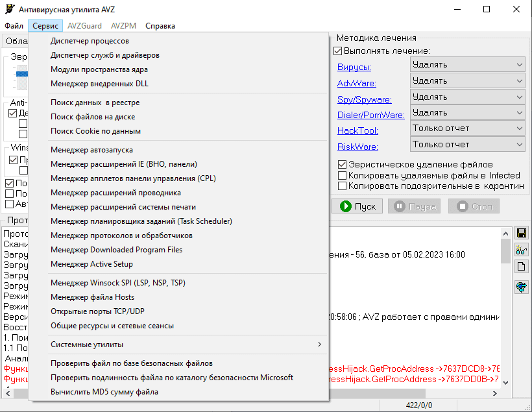The height and width of the screenshot is (412, 532).
Task: Click the RiskWare link
Action: (x=357, y=147)
